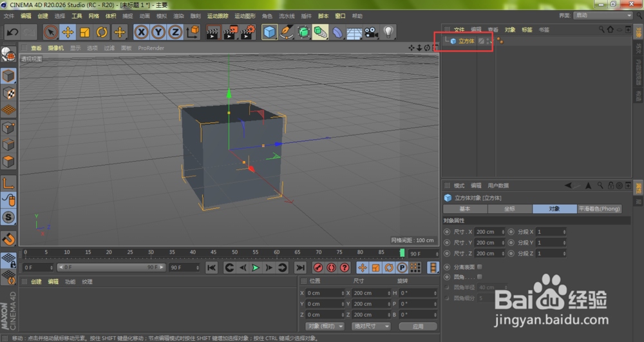Click 分段 Y field stepper arrows
Screen dimensions: 644x342
pos(564,243)
